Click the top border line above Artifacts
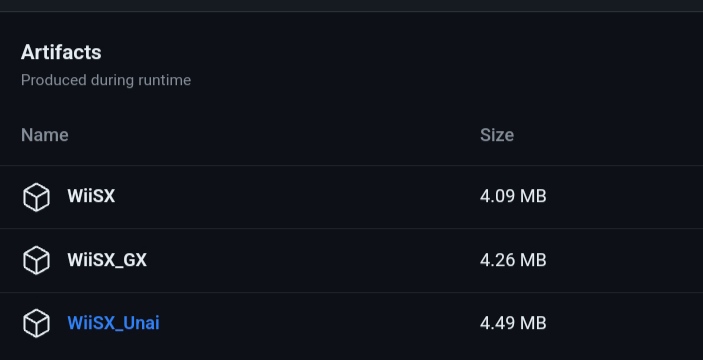Image resolution: width=703 pixels, height=360 pixels. point(352,12)
